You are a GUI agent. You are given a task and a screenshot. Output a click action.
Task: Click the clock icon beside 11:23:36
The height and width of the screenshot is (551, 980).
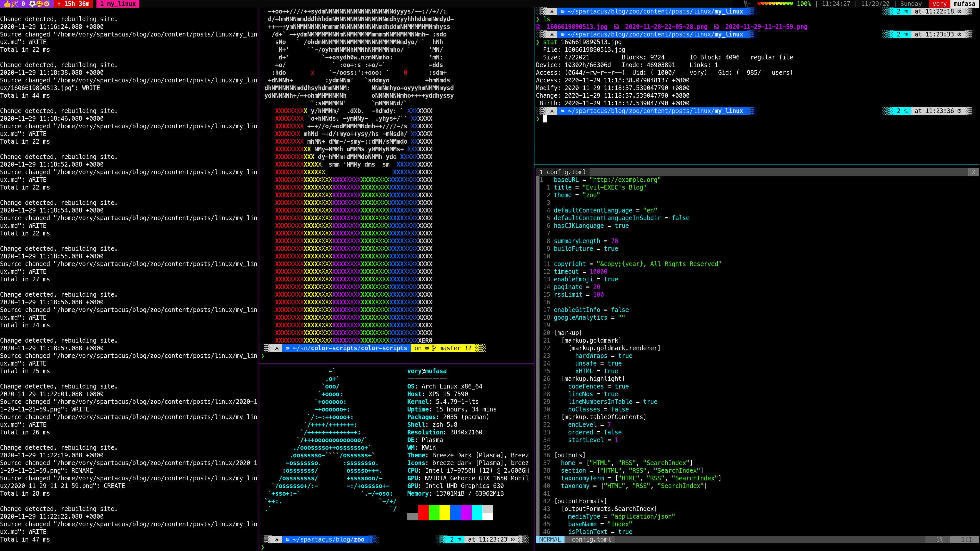[x=959, y=111]
